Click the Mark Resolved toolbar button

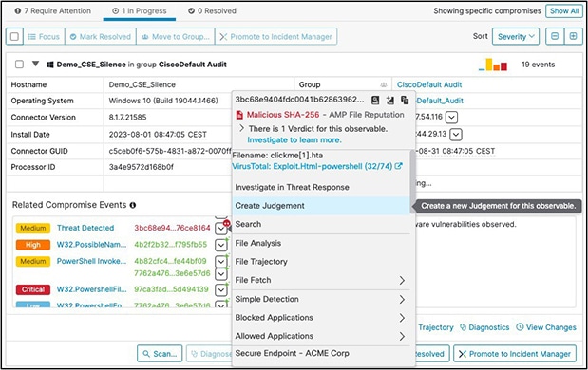click(101, 36)
